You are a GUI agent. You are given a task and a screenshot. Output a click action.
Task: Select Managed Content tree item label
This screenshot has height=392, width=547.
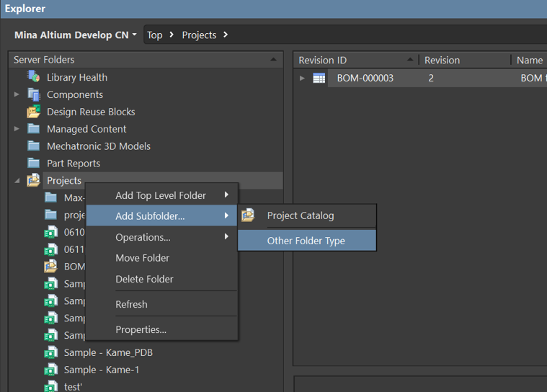tap(86, 129)
